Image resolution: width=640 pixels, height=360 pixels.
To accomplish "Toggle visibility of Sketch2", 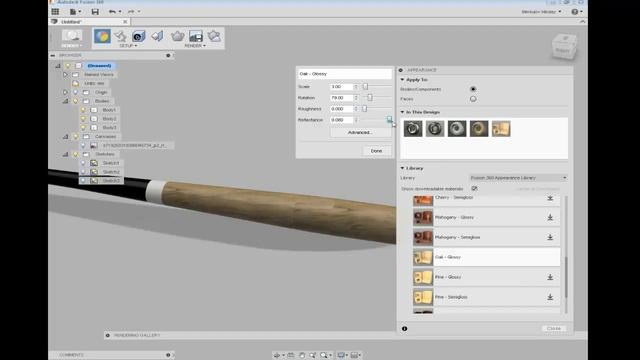I will (x=83, y=172).
